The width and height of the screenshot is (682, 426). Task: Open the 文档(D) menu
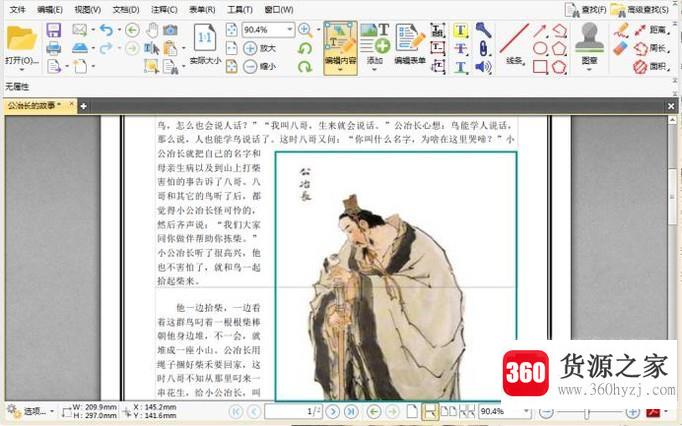(126, 9)
